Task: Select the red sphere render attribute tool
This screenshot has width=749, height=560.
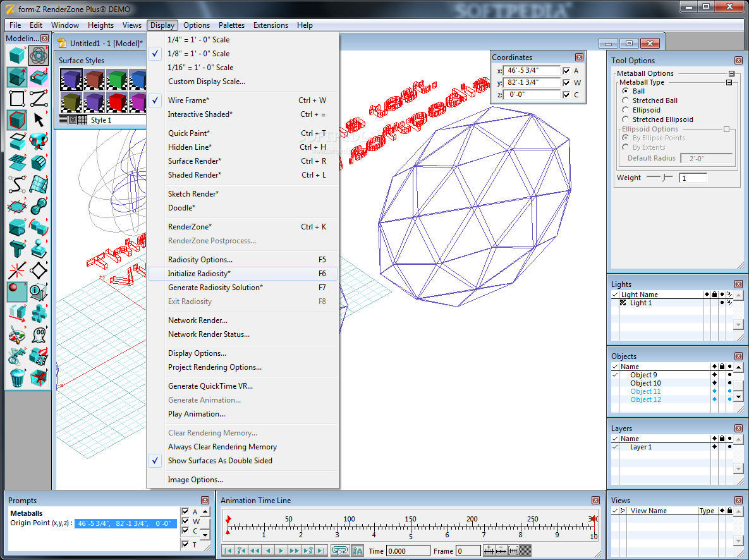Action: click(x=17, y=292)
